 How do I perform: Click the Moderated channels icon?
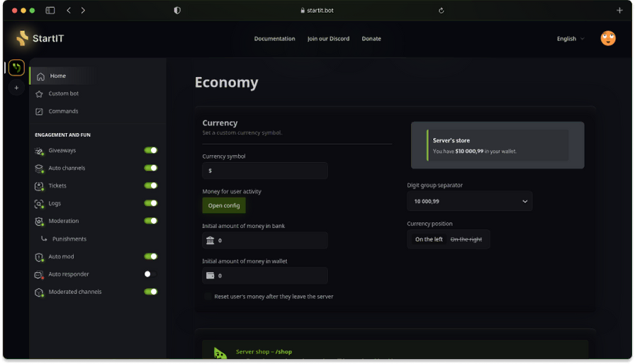pyautogui.click(x=39, y=292)
